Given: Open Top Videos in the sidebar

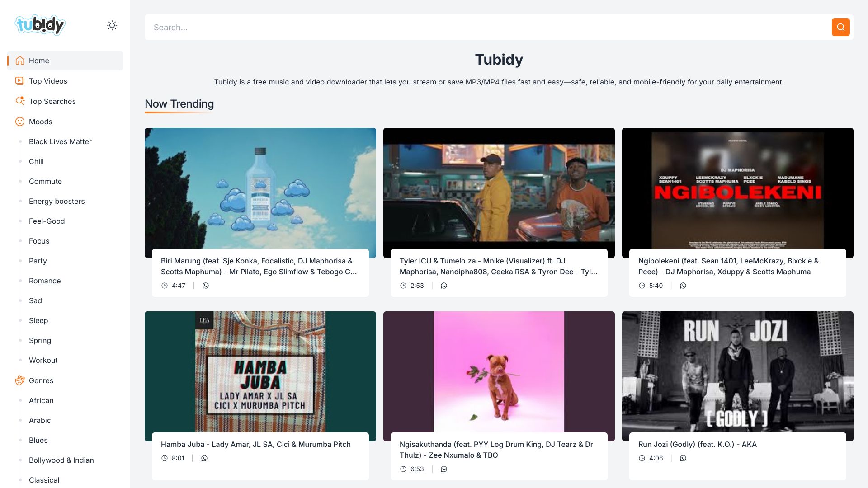Looking at the screenshot, I should click(65, 81).
